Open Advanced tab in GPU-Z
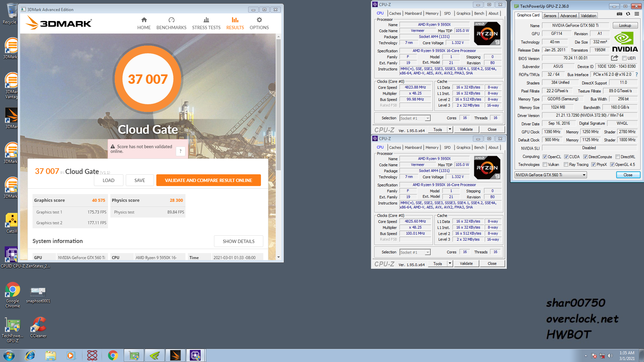644x362 pixels. [x=569, y=16]
